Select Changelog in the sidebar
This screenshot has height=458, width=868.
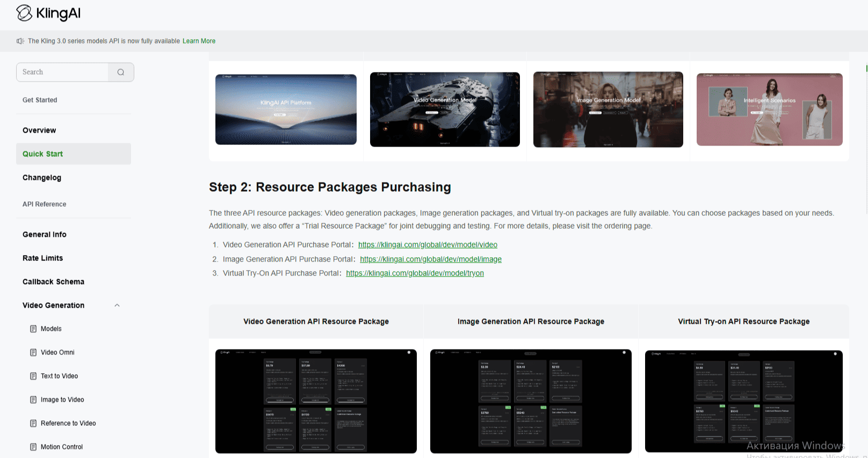point(42,178)
